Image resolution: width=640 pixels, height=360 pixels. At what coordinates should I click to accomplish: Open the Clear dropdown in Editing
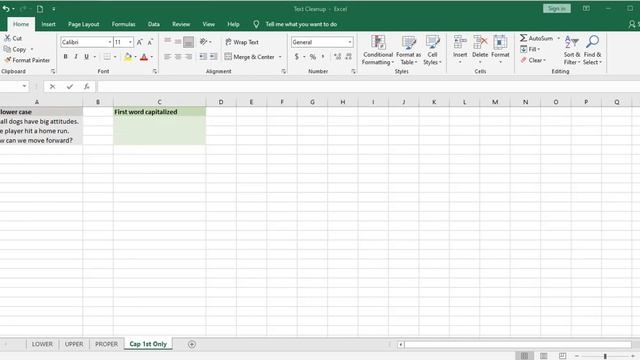(533, 60)
